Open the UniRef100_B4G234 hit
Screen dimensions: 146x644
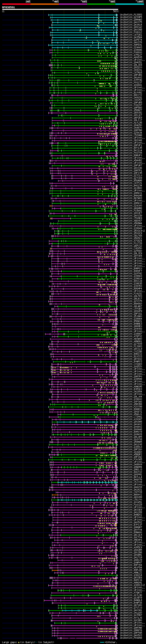tap(131, 186)
